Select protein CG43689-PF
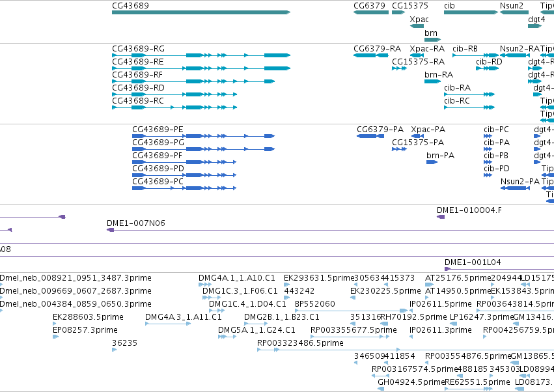554x392 pixels. tap(184, 162)
